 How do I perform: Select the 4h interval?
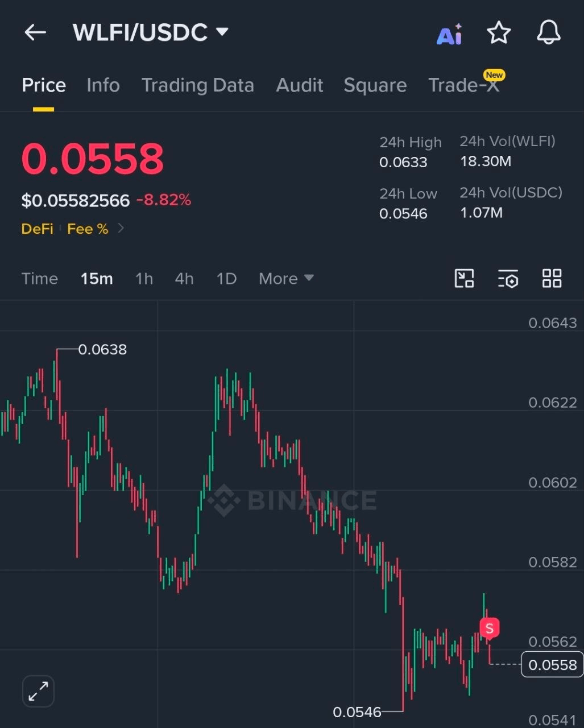[x=184, y=279]
